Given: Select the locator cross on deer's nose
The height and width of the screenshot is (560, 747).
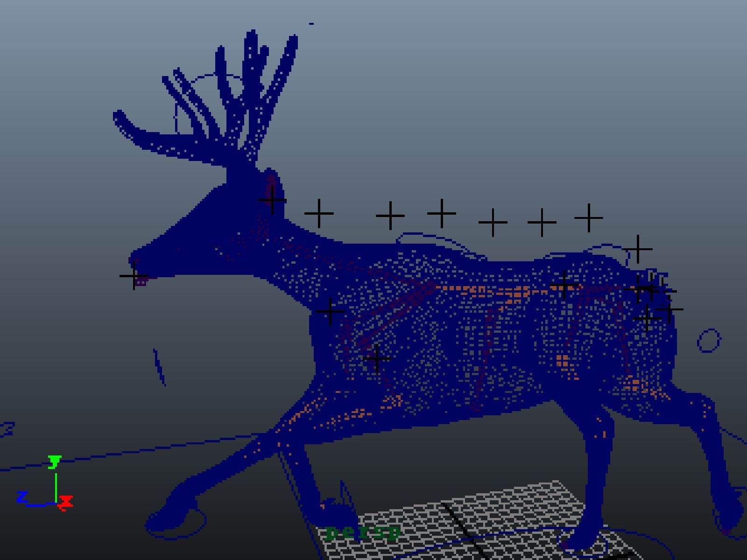Looking at the screenshot, I should coord(134,276).
